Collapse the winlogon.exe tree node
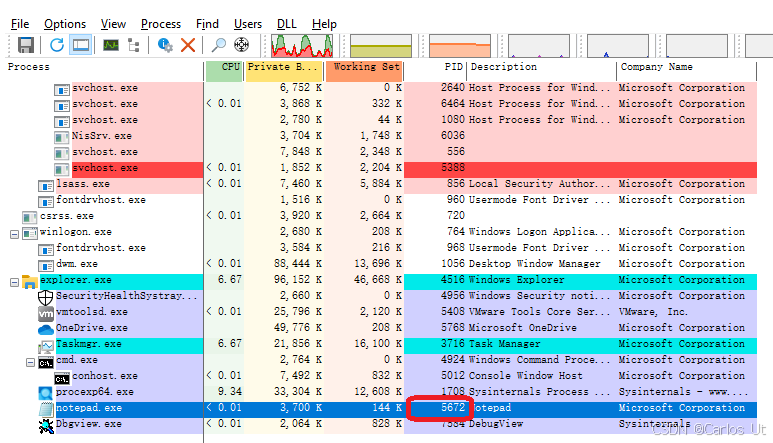The width and height of the screenshot is (773, 443). point(14,234)
